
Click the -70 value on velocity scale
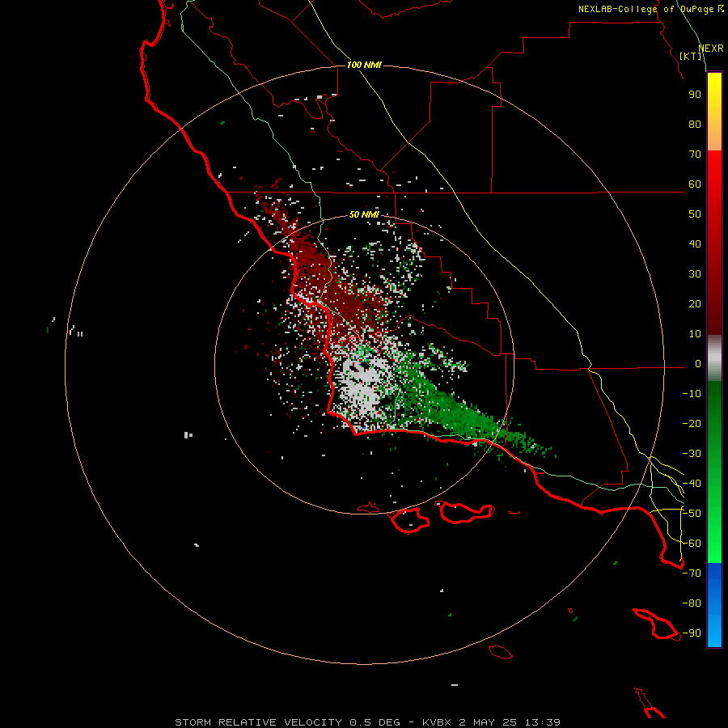click(692, 574)
